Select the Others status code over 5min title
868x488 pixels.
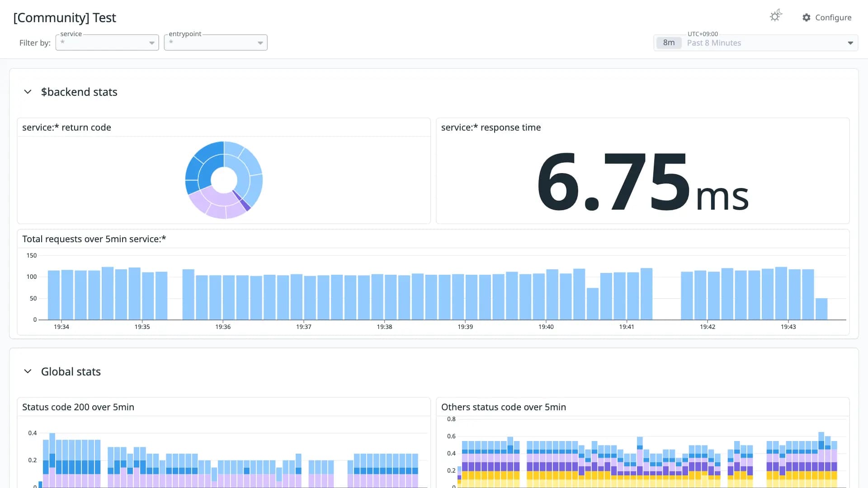504,407
